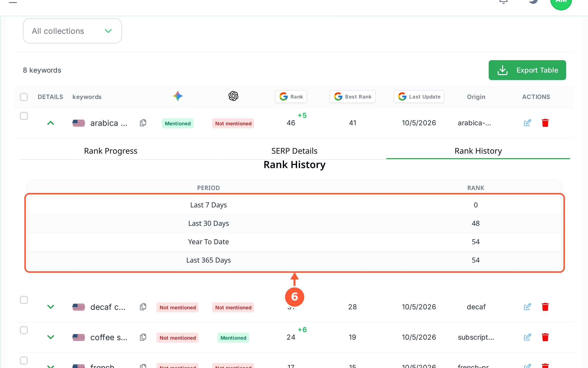The width and height of the screenshot is (588, 368).
Task: Check the coffee s... row checkbox
Action: coord(24,330)
